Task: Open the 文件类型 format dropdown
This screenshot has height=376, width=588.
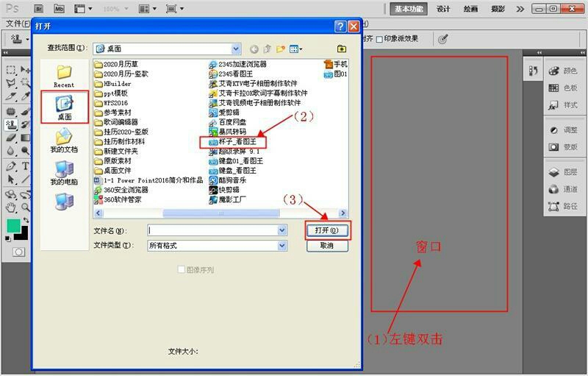Action: pyautogui.click(x=282, y=246)
